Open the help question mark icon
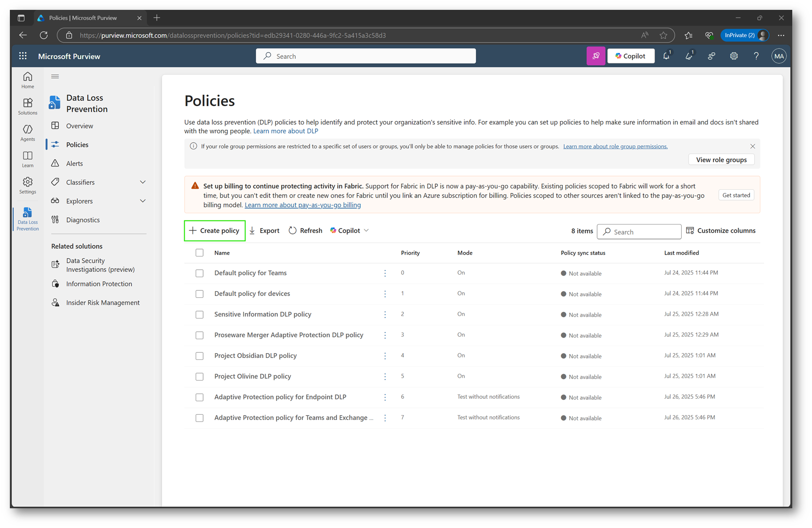Viewport: 812px width, 528px height. [x=756, y=56]
